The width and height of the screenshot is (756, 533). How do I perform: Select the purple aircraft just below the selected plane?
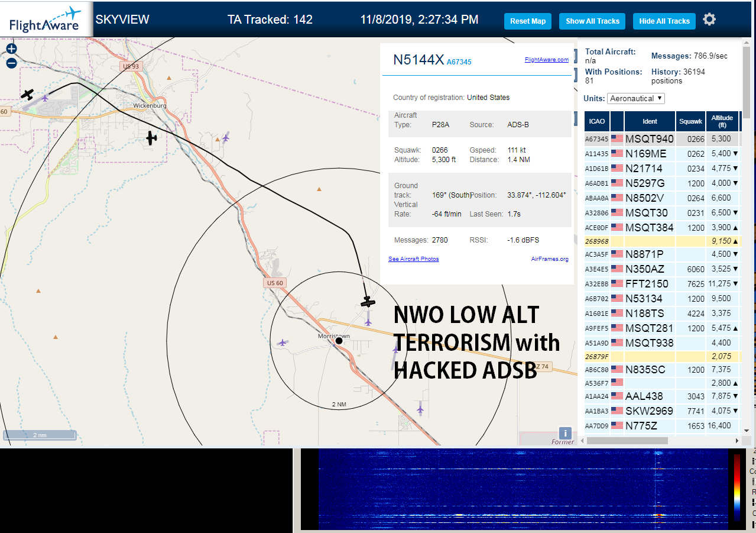point(368,322)
